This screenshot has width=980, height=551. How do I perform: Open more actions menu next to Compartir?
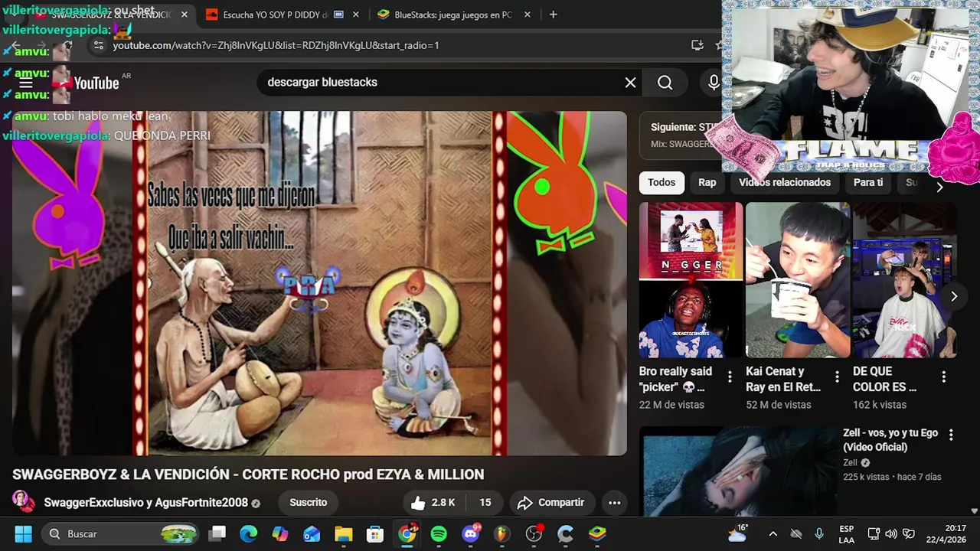tap(614, 503)
